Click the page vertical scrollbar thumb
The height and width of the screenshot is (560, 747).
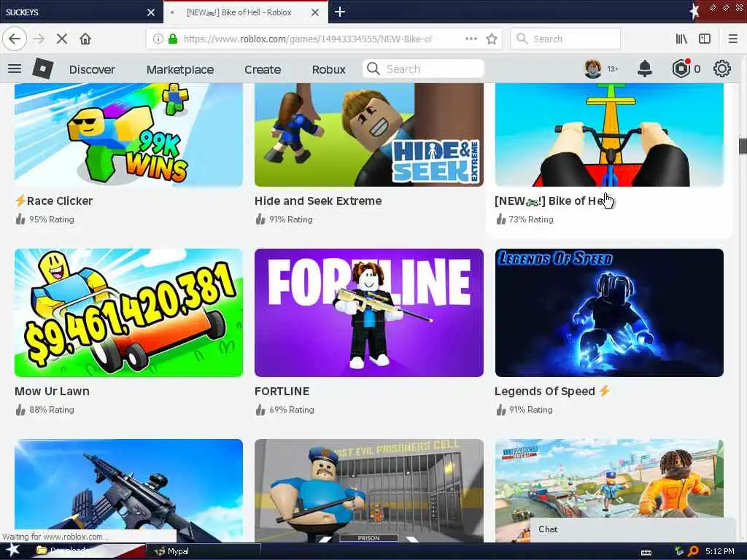[x=743, y=146]
